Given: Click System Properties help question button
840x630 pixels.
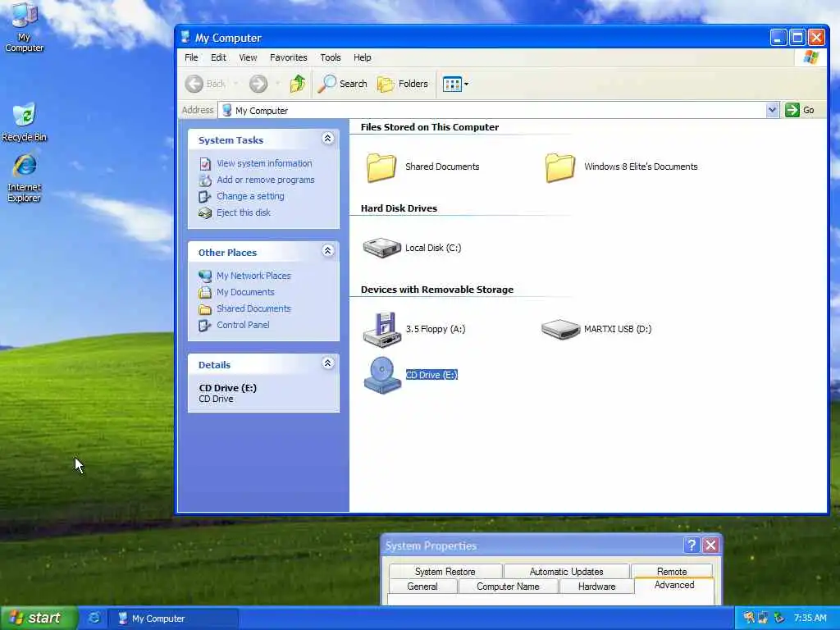Looking at the screenshot, I should pyautogui.click(x=692, y=546).
